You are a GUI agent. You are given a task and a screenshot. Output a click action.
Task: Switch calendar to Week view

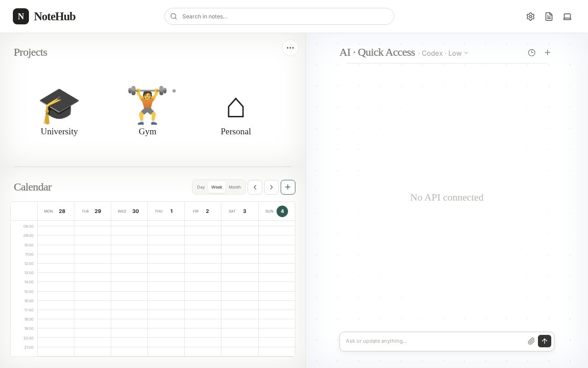click(x=217, y=187)
